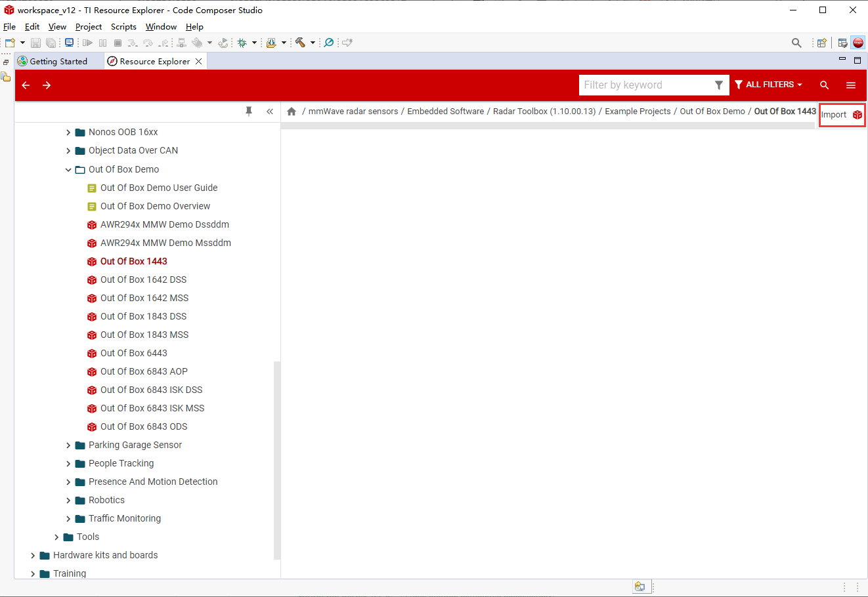The image size is (868, 597).
Task: Click the Save All toolbar icon
Action: point(51,43)
